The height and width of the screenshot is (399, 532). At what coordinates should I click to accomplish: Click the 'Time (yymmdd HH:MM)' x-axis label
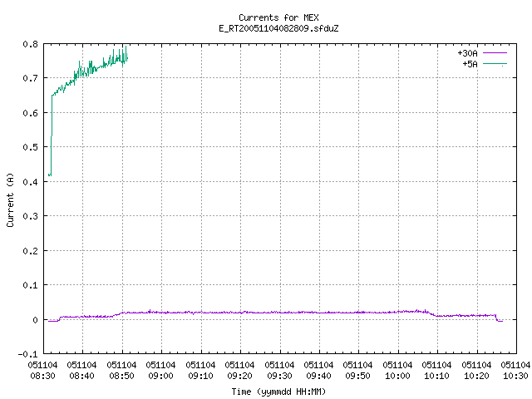click(x=278, y=392)
